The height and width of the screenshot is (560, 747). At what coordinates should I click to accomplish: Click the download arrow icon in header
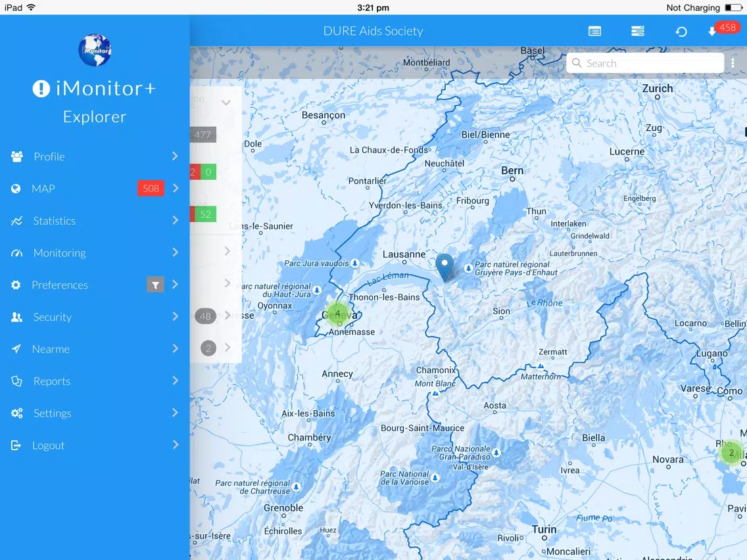pyautogui.click(x=711, y=32)
